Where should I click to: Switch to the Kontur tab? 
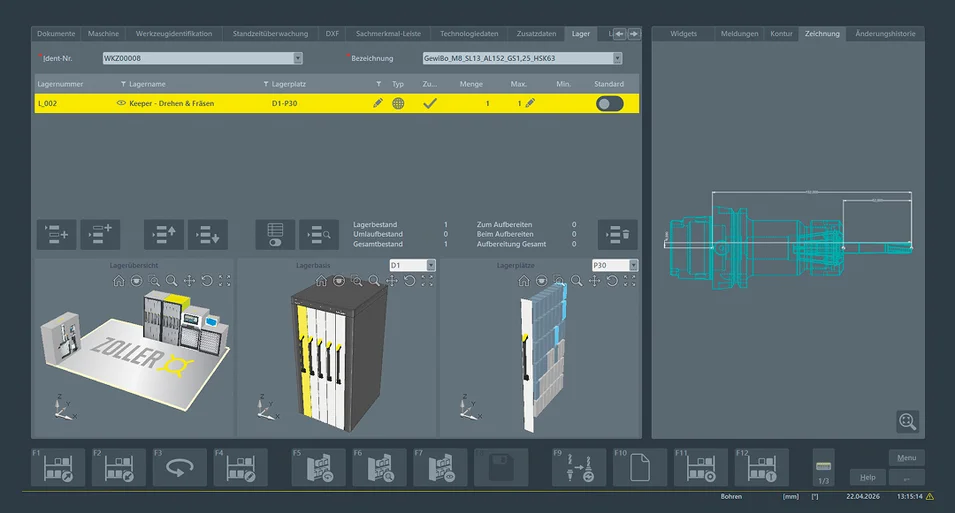[781, 34]
